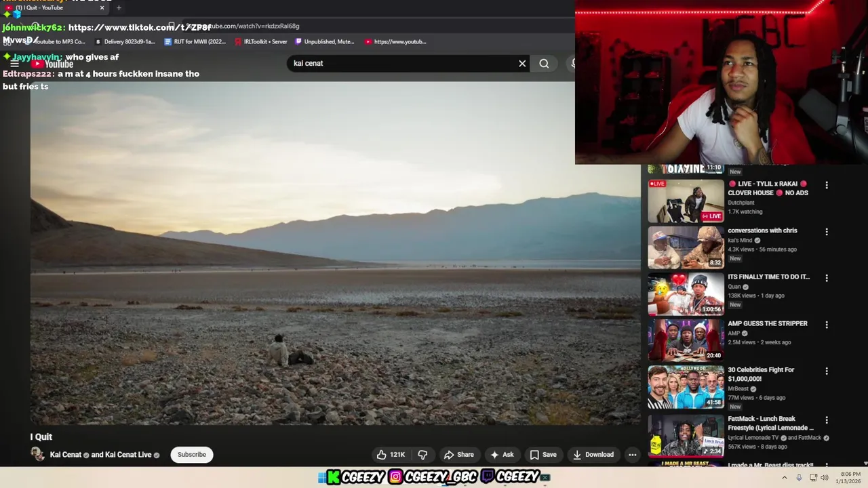The width and height of the screenshot is (868, 488).
Task: Open the volume tray icon
Action: point(825,477)
